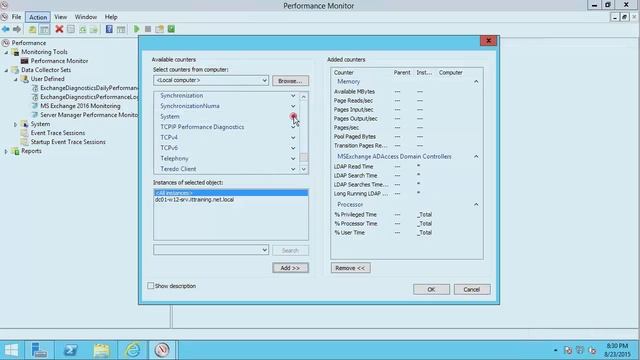Open the Action menu

[x=38, y=17]
